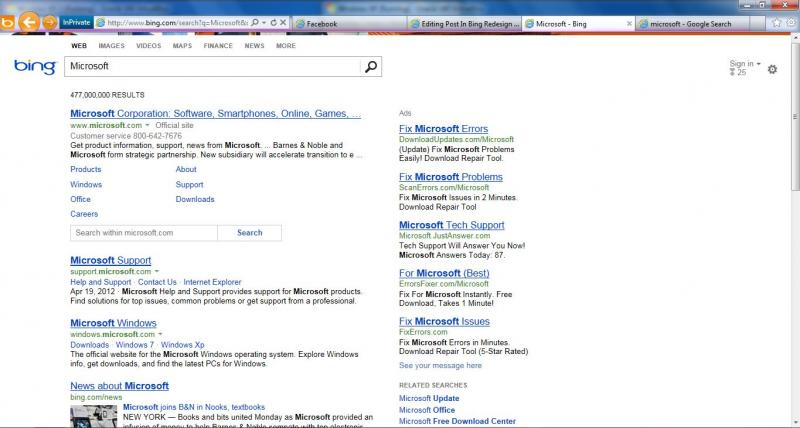Open the Products sitelink

(x=86, y=169)
